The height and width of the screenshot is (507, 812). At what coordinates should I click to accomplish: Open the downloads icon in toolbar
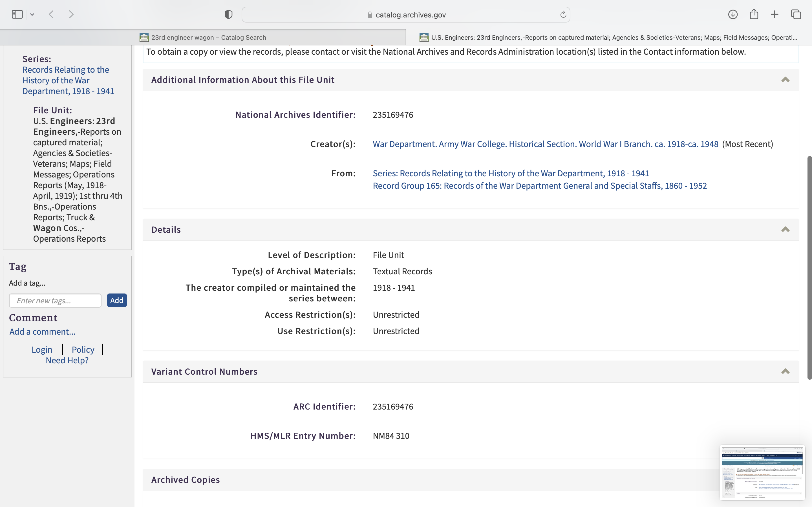[x=732, y=14]
